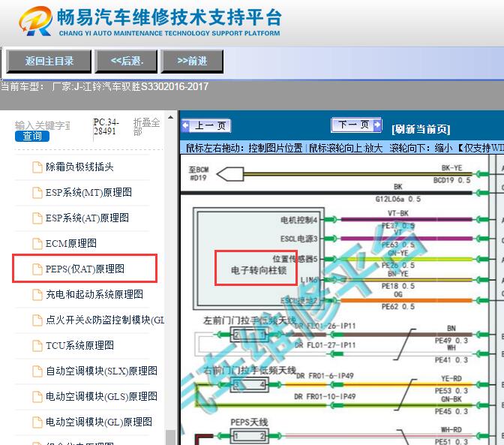Open ECM原理图 entry

click(x=71, y=243)
